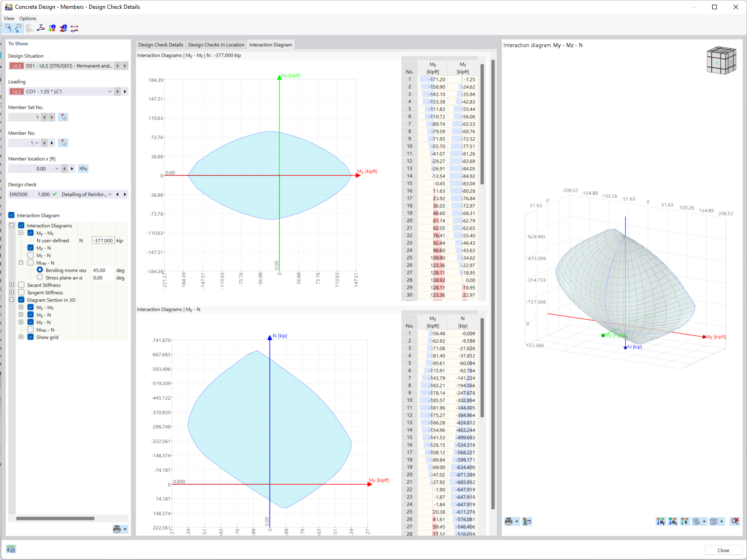Image resolution: width=747 pixels, height=560 pixels.
Task: Switch to the Design Check Details tab
Action: point(160,45)
